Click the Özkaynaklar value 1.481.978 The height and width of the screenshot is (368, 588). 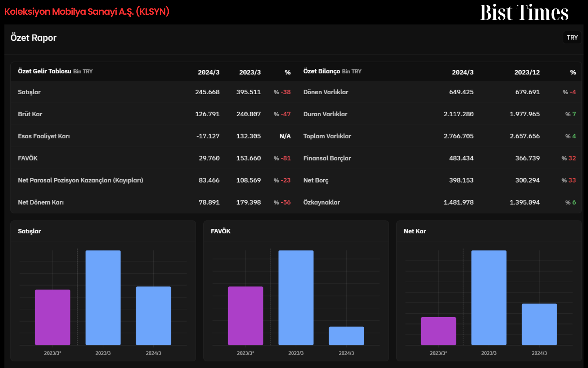pyautogui.click(x=459, y=202)
